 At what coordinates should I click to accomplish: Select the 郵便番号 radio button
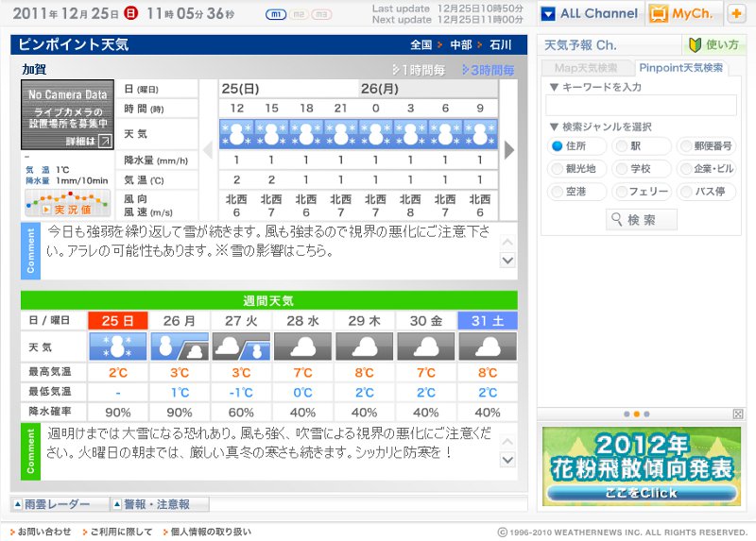(685, 146)
